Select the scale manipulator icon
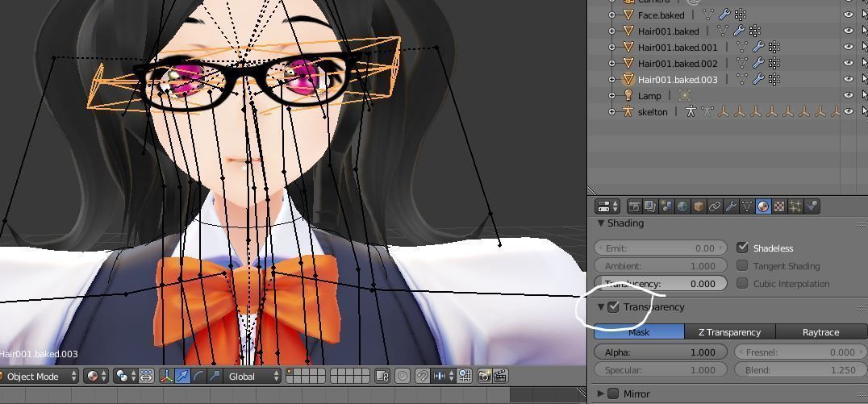 (x=215, y=377)
